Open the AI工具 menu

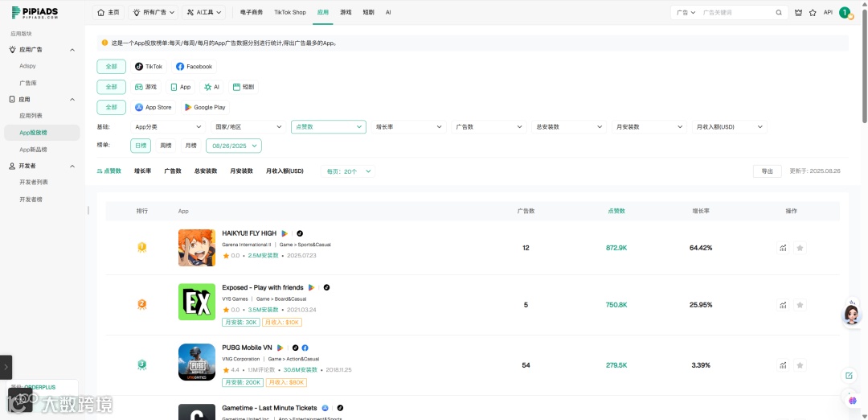[x=203, y=12]
